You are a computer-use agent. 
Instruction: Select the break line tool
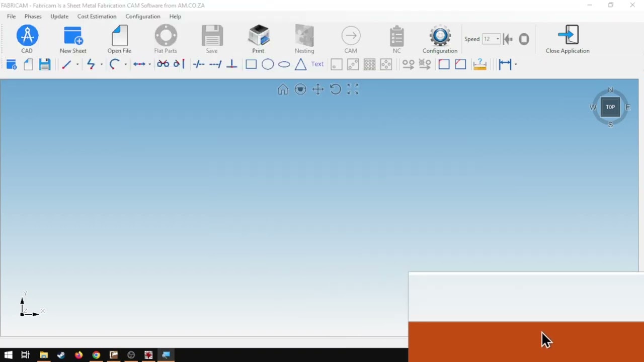[199, 64]
